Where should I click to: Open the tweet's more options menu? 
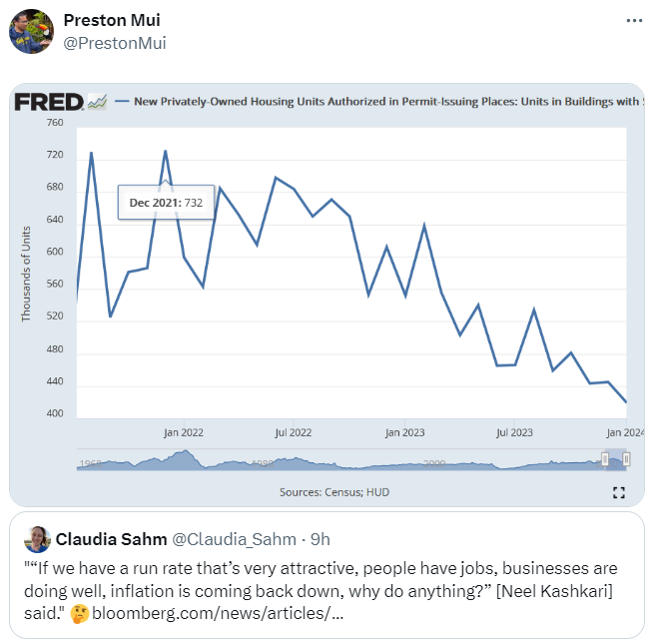[x=634, y=20]
